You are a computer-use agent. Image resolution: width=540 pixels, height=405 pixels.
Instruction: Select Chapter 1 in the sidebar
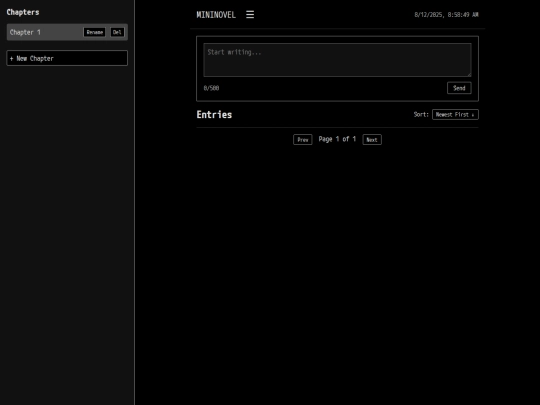pos(67,32)
